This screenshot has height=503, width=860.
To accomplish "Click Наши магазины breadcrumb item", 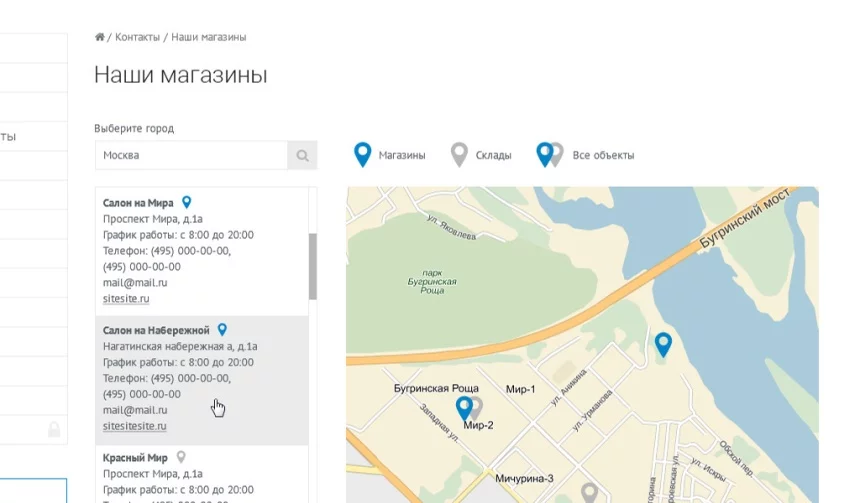I will click(209, 37).
